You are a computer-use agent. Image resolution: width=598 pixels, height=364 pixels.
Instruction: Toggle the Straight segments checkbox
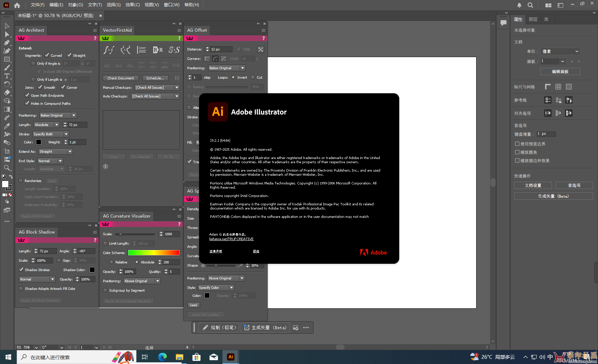coord(69,55)
